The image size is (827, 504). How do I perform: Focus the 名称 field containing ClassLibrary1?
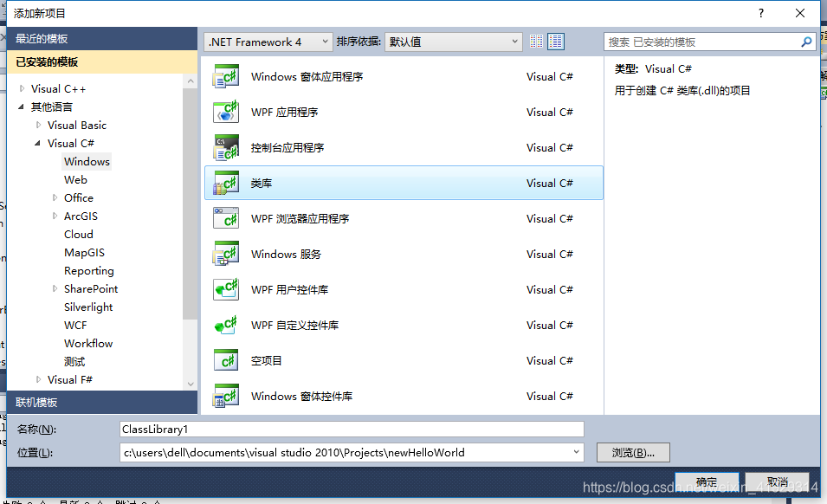tap(352, 430)
